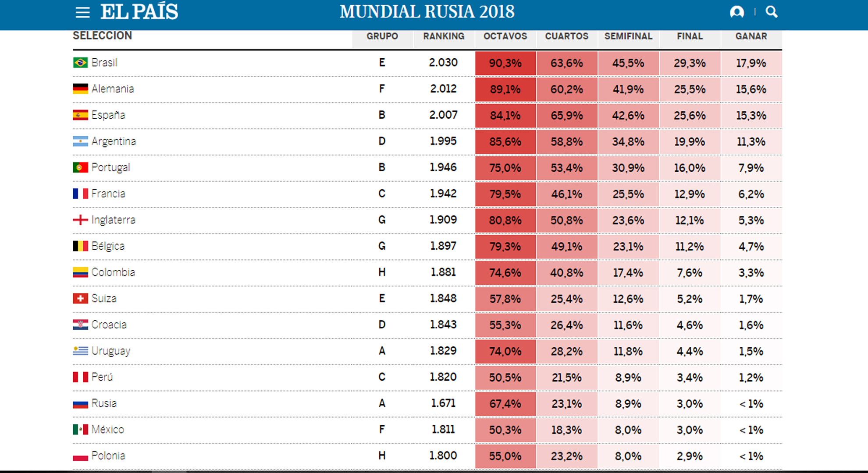The width and height of the screenshot is (868, 473).
Task: Open the EL PAÍS homepage logo
Action: pos(139,11)
